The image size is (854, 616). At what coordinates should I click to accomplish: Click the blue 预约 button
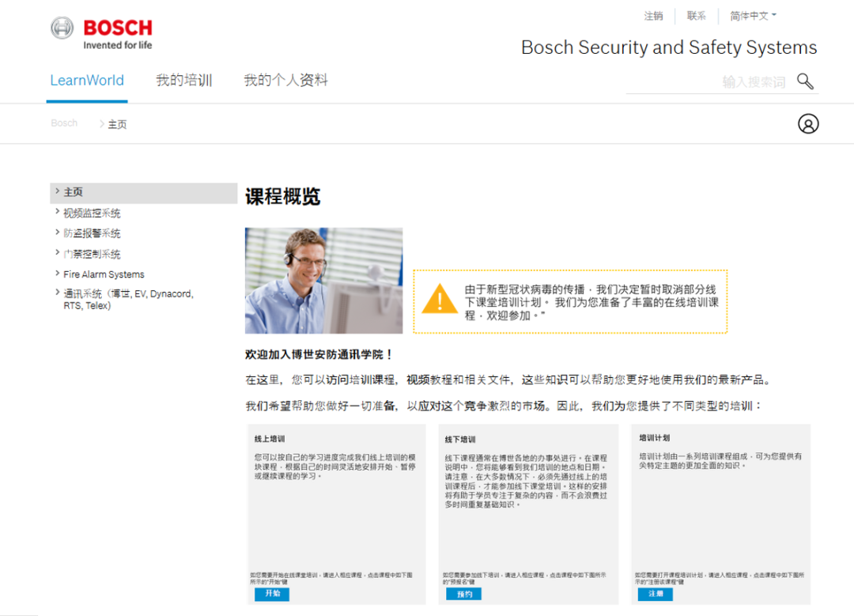click(x=464, y=594)
